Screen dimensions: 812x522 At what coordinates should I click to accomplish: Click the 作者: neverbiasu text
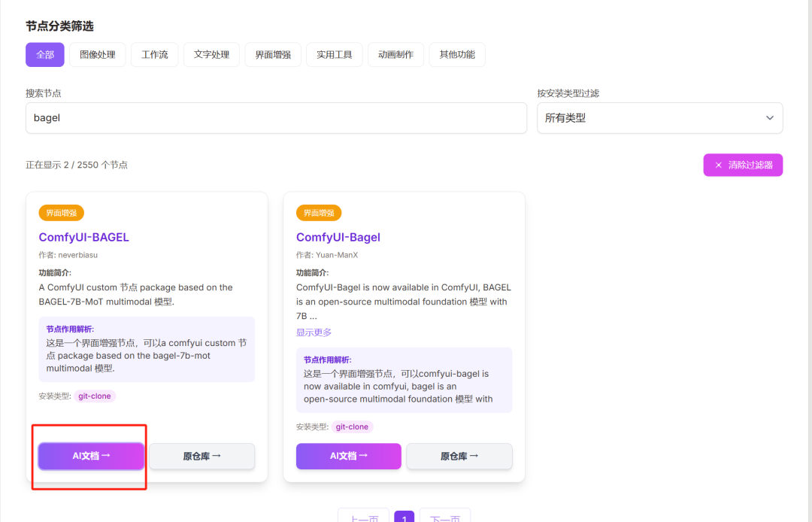click(68, 255)
